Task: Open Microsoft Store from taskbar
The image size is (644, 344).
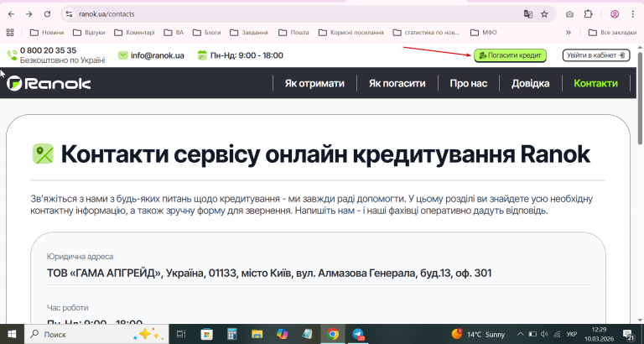Action: click(x=206, y=334)
